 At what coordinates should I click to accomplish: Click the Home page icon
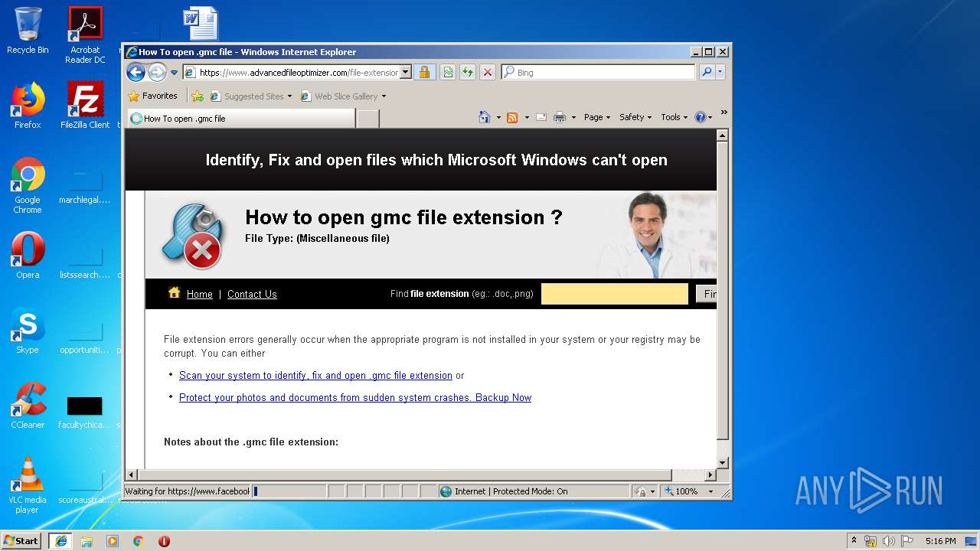tap(484, 117)
